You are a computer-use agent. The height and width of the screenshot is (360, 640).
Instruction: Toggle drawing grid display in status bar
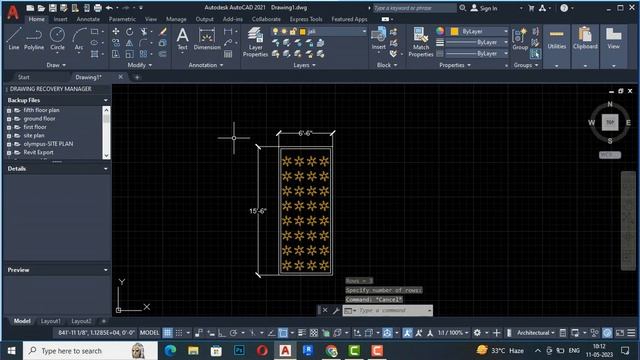168,333
